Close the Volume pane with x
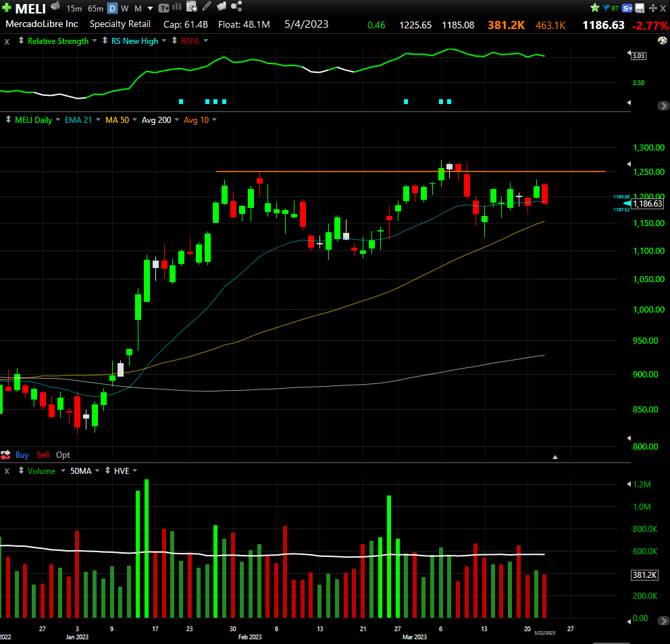Viewport: 670px width, 644px height. pos(7,471)
